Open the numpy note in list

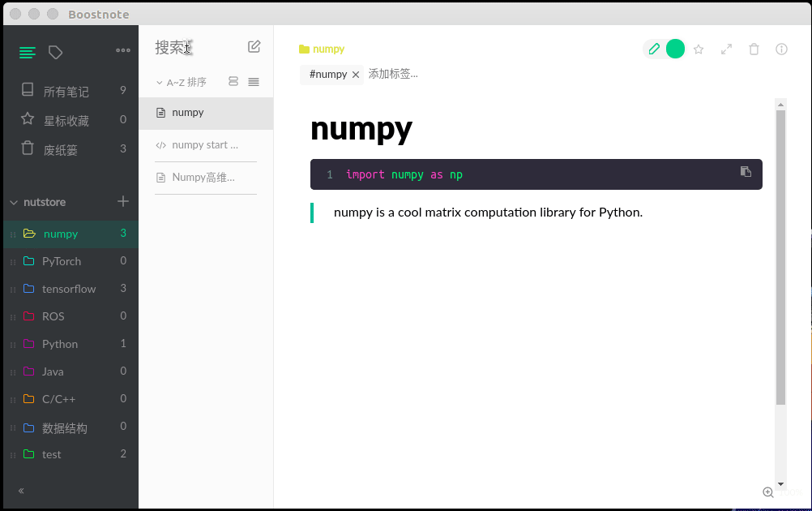[x=206, y=113]
